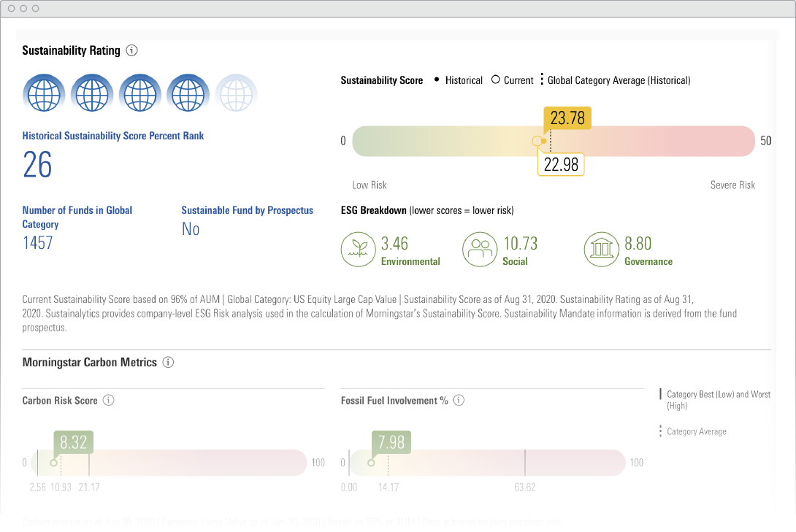Click the first blue globe rating icon
This screenshot has width=796, height=532.
tap(44, 93)
